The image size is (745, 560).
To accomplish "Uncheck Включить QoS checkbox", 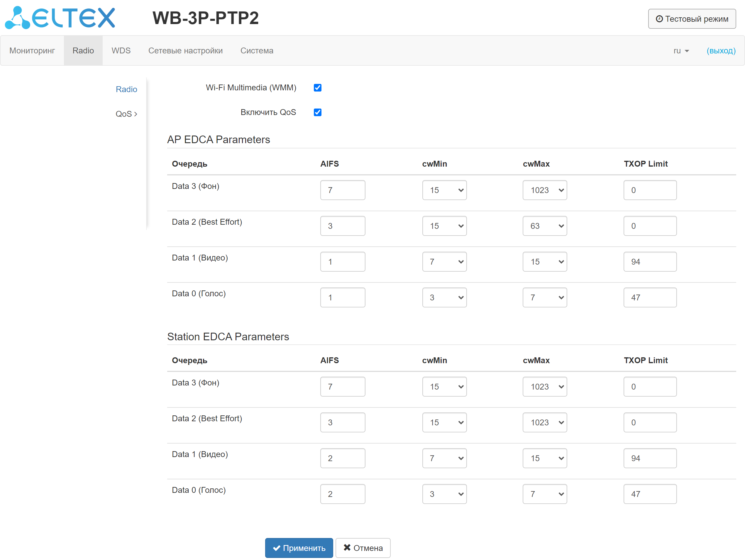I will pos(317,112).
